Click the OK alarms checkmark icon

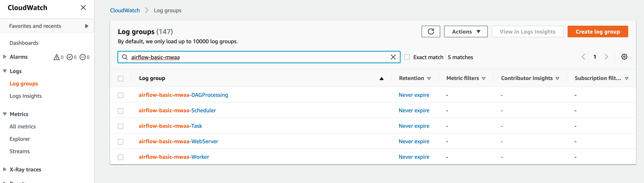pyautogui.click(x=69, y=57)
